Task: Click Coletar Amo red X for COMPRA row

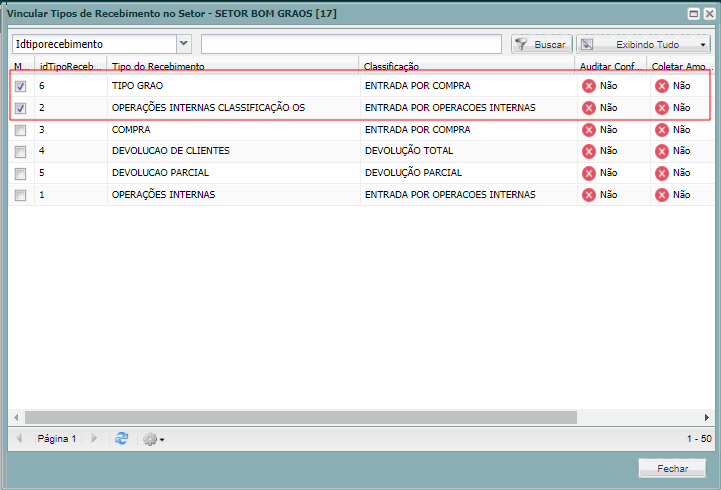Action: 662,130
